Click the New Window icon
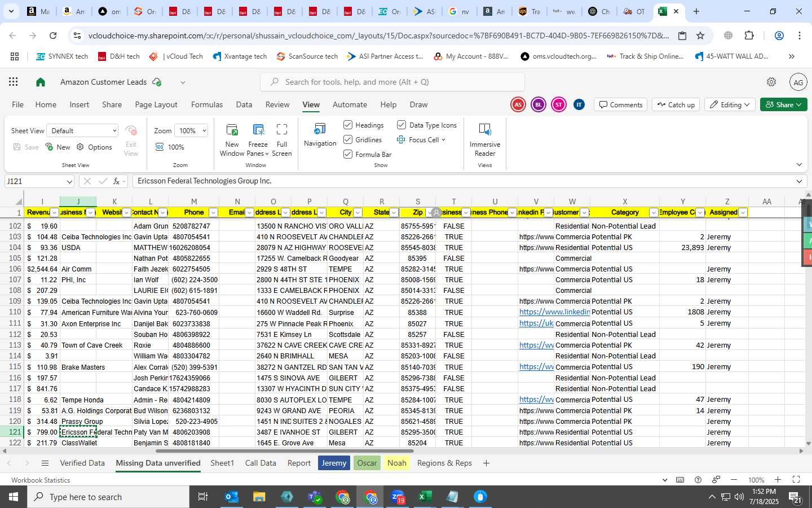Image resolution: width=812 pixels, height=508 pixels. (232, 130)
